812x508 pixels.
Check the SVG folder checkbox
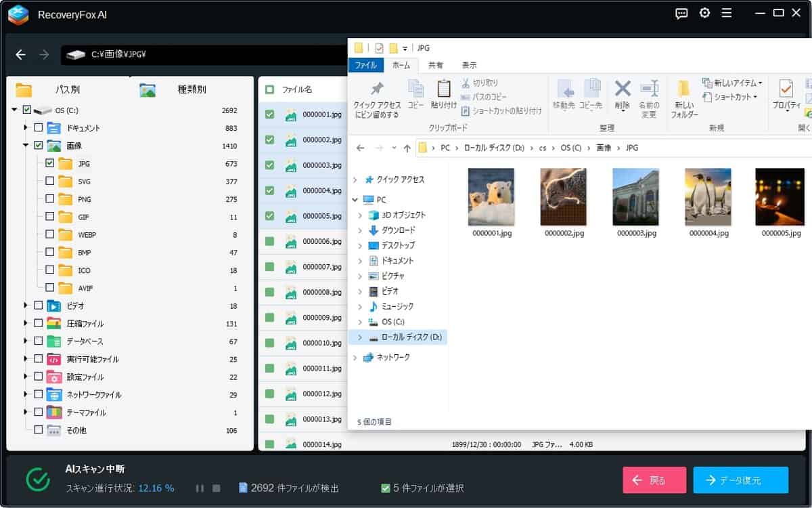(49, 181)
